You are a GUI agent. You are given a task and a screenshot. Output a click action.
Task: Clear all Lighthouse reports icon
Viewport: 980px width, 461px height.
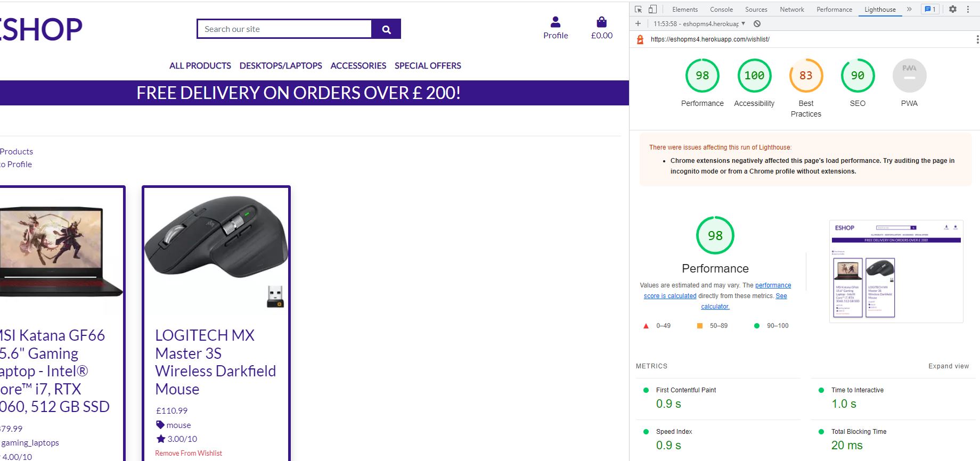coord(757,24)
